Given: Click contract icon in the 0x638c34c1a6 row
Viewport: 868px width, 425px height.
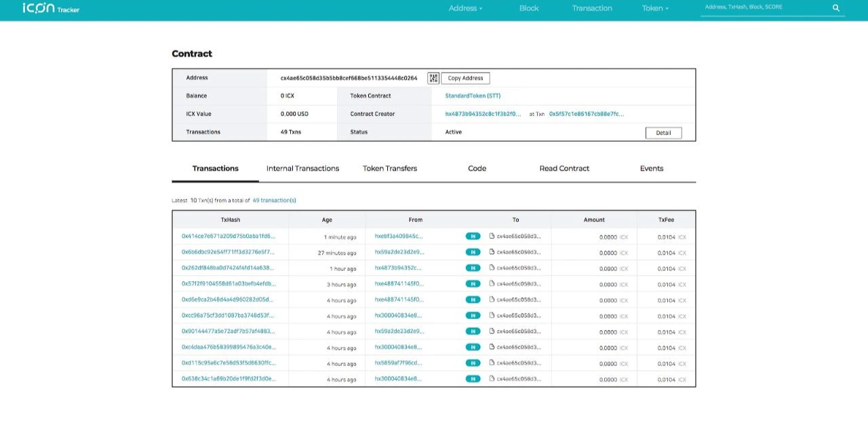Looking at the screenshot, I should (x=492, y=379).
